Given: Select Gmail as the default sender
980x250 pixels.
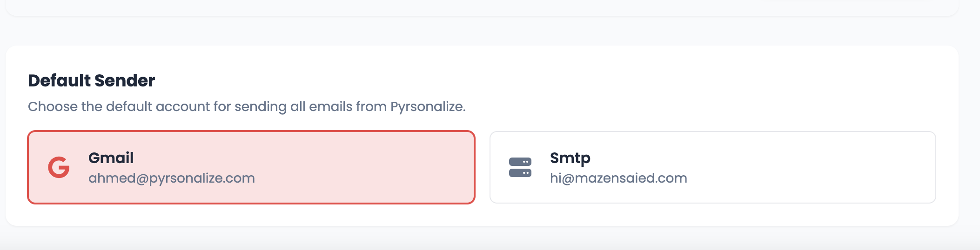Looking at the screenshot, I should [251, 167].
